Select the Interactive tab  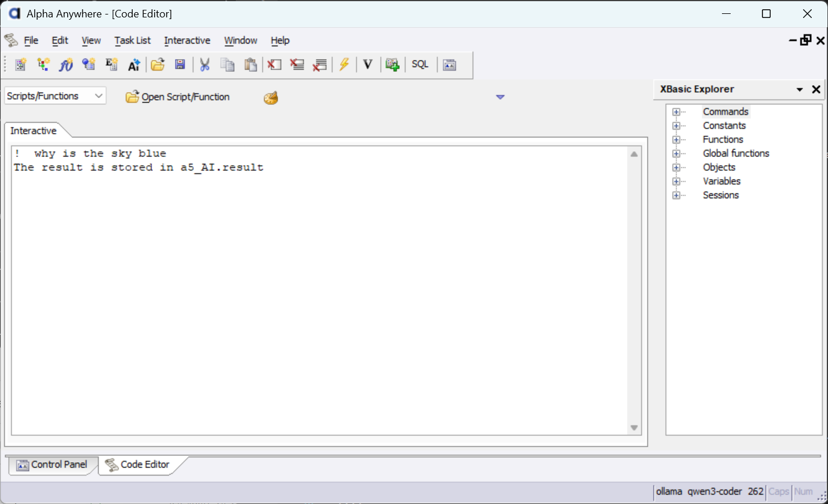(34, 131)
